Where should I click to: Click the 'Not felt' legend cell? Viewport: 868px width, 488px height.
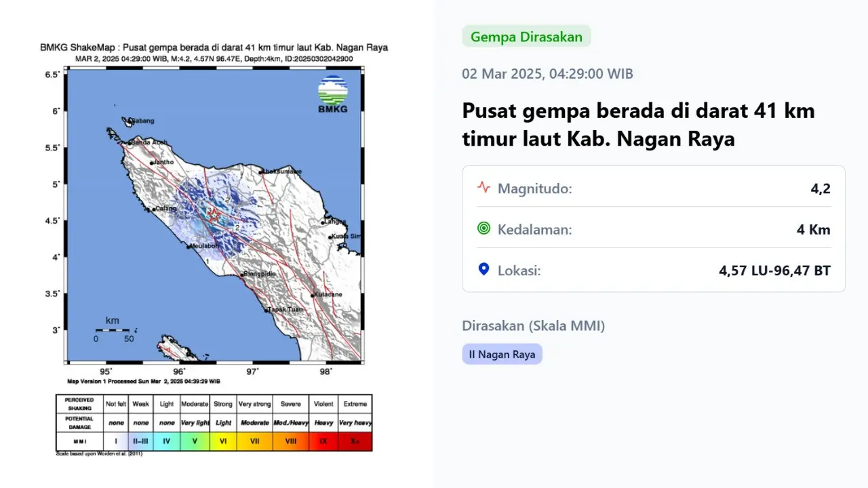coord(116,404)
